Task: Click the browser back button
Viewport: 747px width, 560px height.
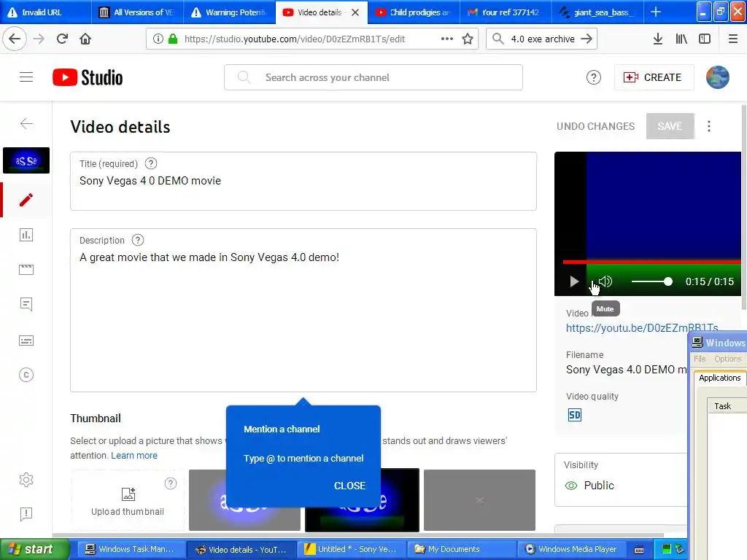Action: (15, 39)
